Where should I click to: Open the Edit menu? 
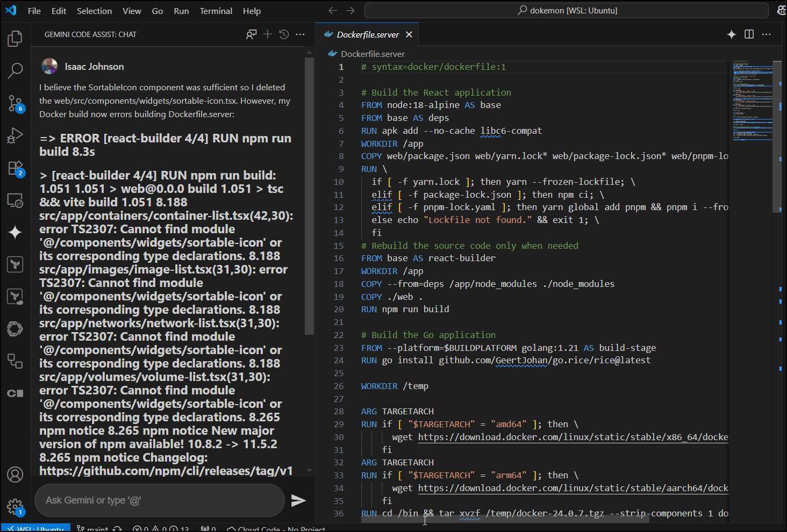pyautogui.click(x=59, y=11)
